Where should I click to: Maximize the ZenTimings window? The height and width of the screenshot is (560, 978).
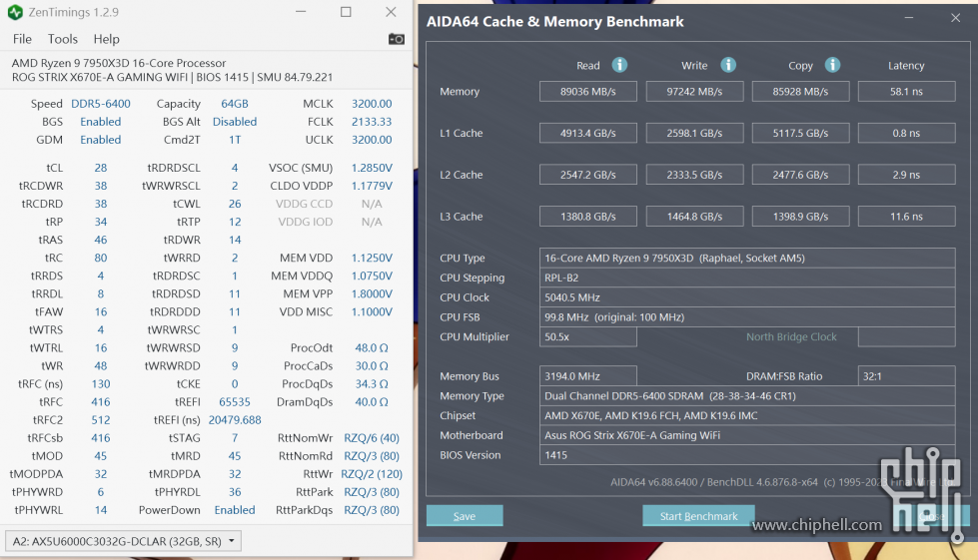pyautogui.click(x=346, y=12)
